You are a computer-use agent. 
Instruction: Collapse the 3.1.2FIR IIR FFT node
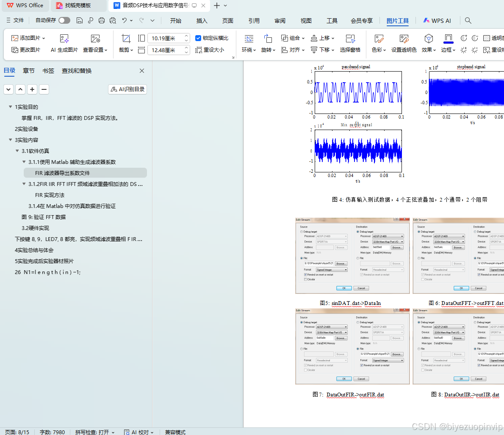tap(24, 184)
